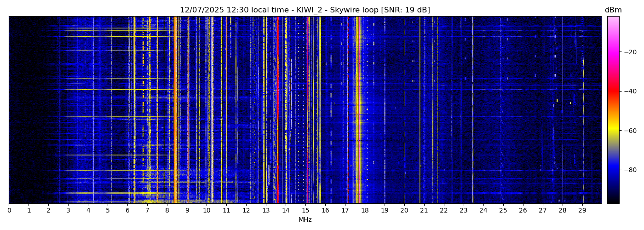Viewport: 644px width, 230px height.
Task: Click the 5 MHz axis tick label
Action: pyautogui.click(x=108, y=211)
